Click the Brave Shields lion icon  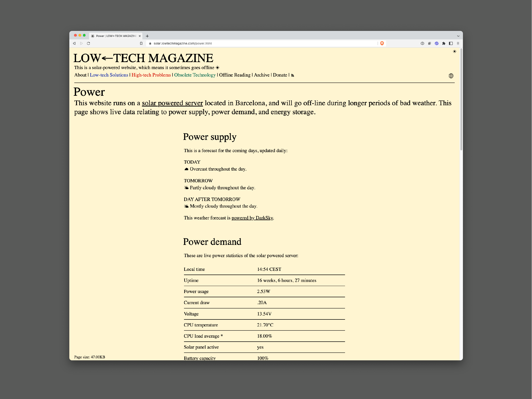pos(382,43)
